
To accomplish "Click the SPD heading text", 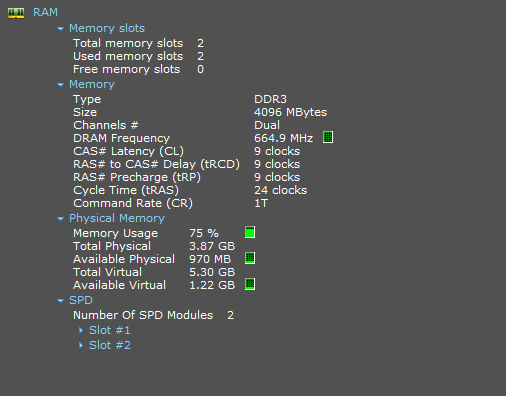I will click(x=81, y=300).
